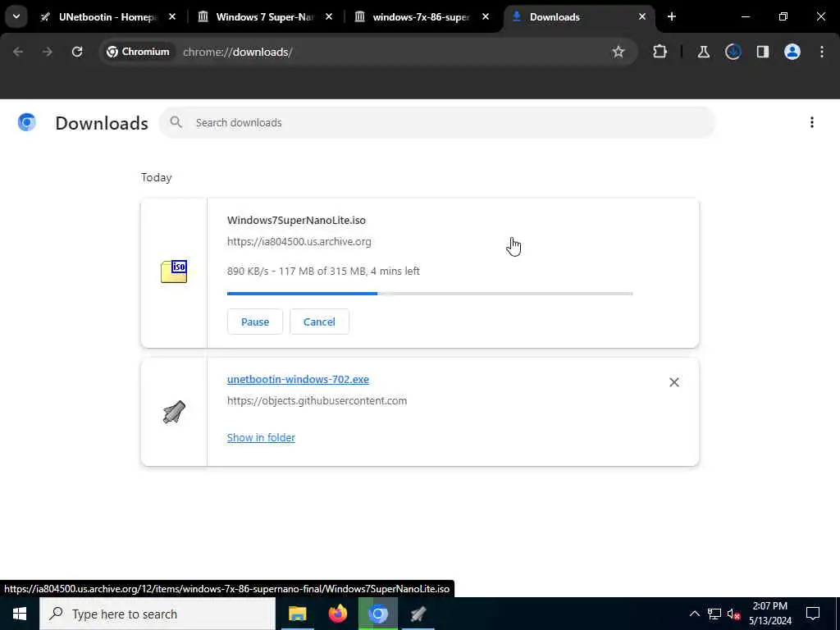Click the ia804500.us.archive.org source URL
Screen dimensions: 840x630
tap(299, 242)
